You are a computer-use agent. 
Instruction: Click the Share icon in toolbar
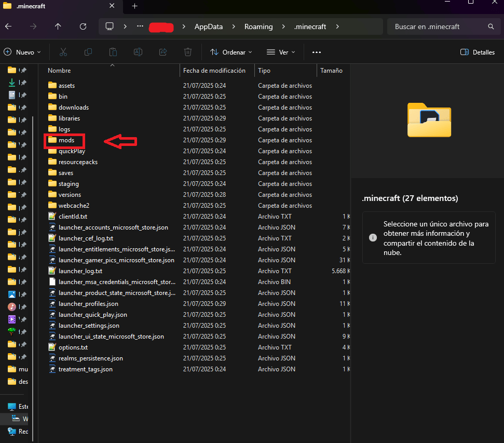(163, 52)
